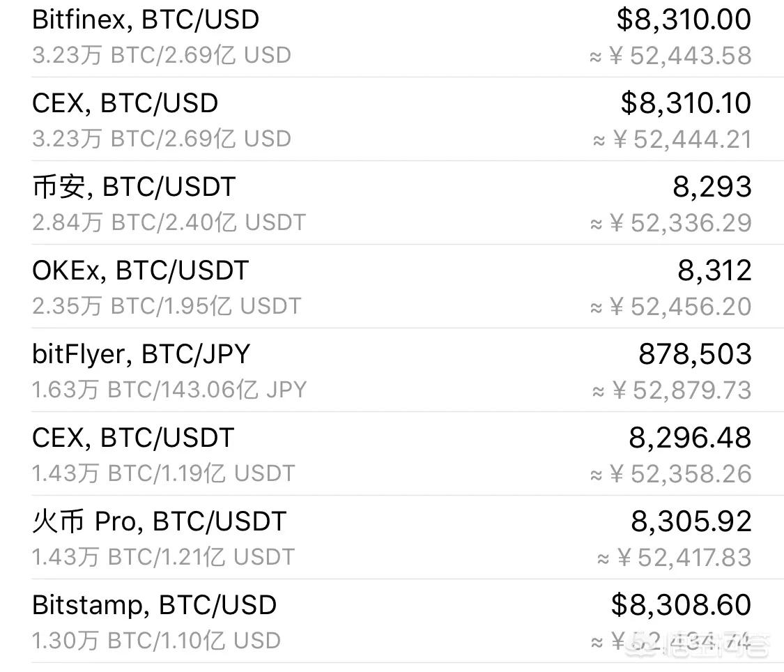Click the ≈¥52,879.73 converted value

671,390
